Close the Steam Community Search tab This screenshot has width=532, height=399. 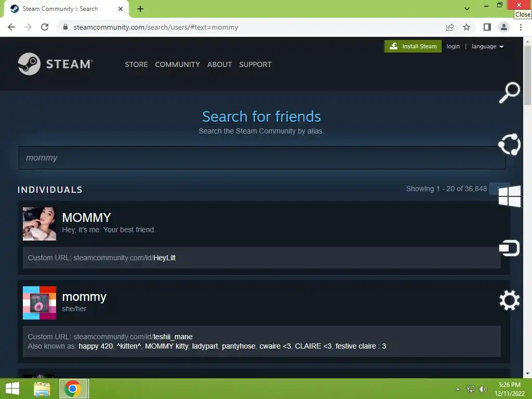tap(121, 9)
